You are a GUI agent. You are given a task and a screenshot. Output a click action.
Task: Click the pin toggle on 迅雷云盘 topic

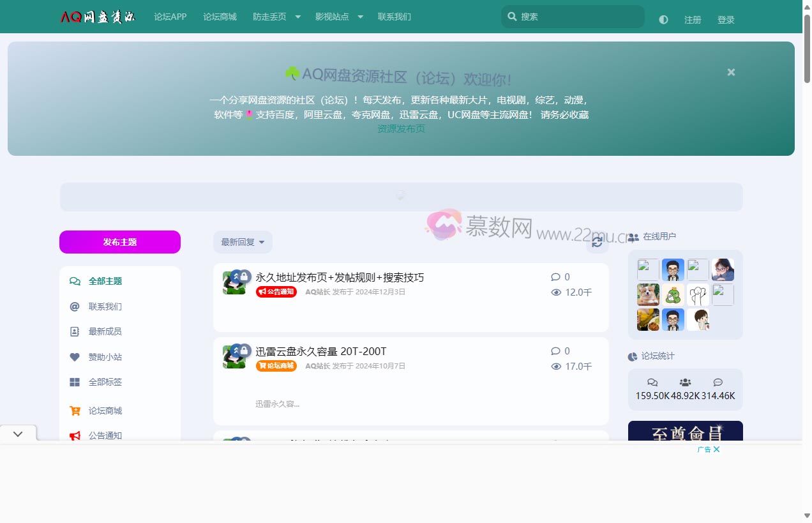click(x=236, y=350)
